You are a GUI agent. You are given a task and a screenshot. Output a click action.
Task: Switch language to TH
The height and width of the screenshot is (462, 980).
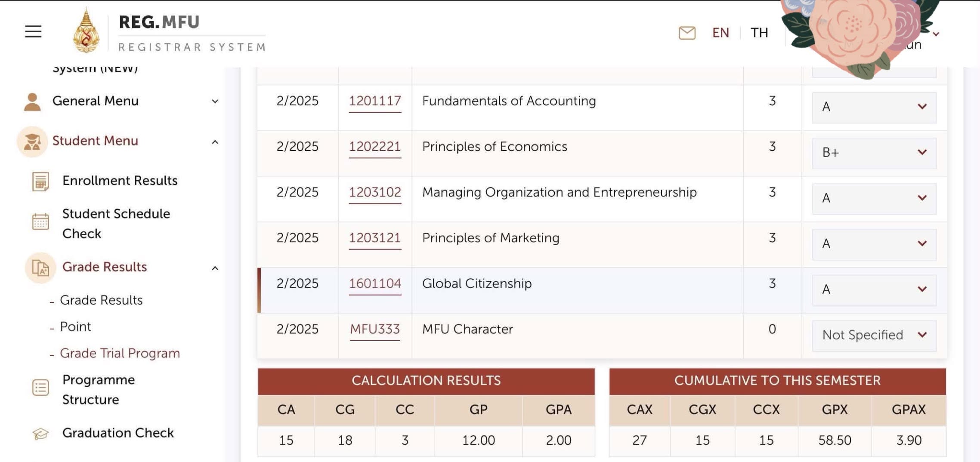pyautogui.click(x=759, y=33)
